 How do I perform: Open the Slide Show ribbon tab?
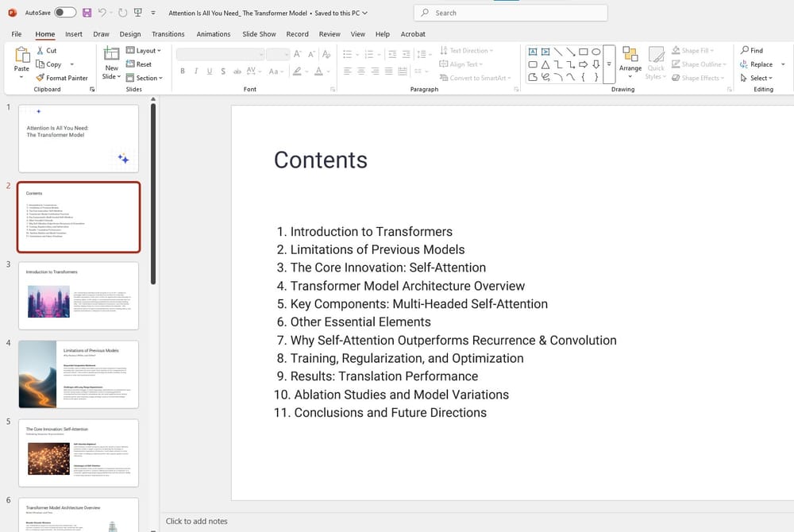tap(259, 34)
